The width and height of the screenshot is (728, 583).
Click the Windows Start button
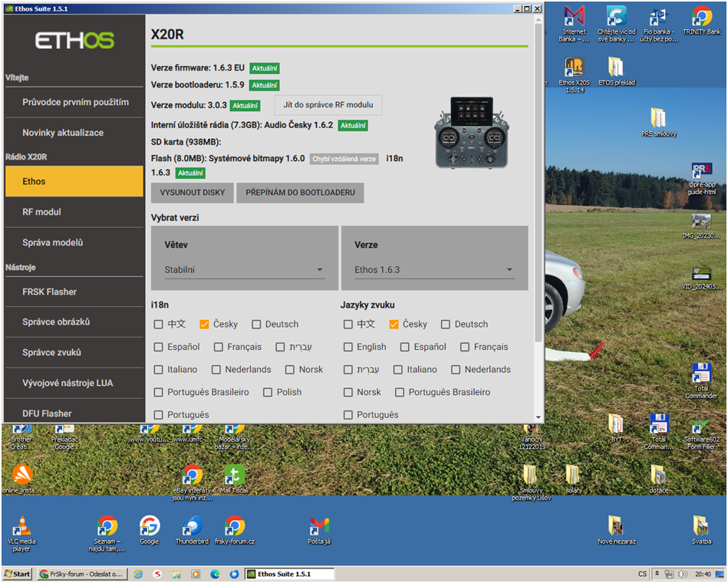click(18, 574)
